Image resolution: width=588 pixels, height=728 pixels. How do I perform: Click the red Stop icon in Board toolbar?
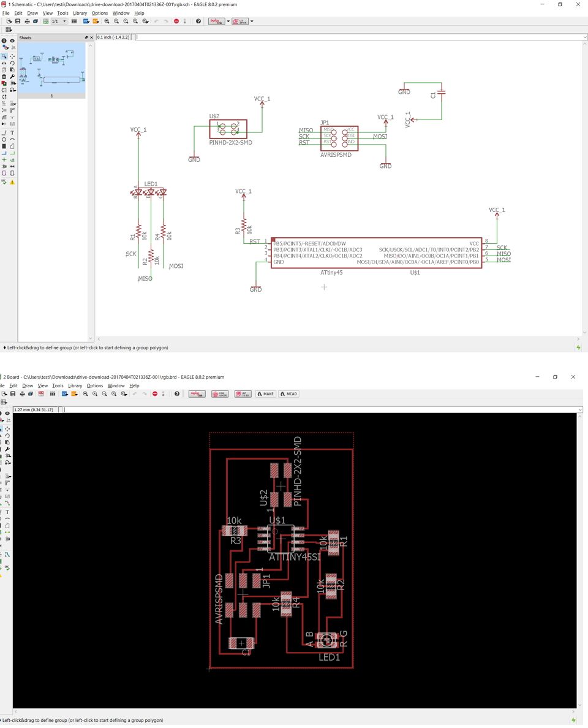coord(155,393)
